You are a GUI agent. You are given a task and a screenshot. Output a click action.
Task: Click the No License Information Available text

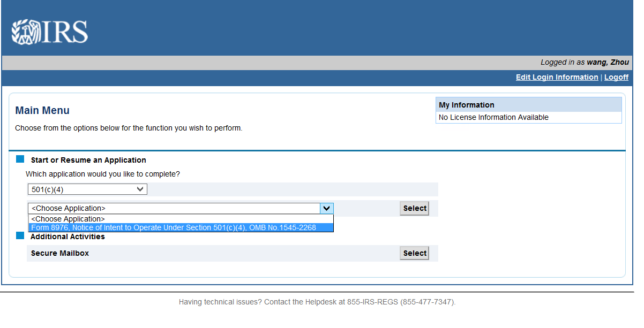pyautogui.click(x=493, y=118)
